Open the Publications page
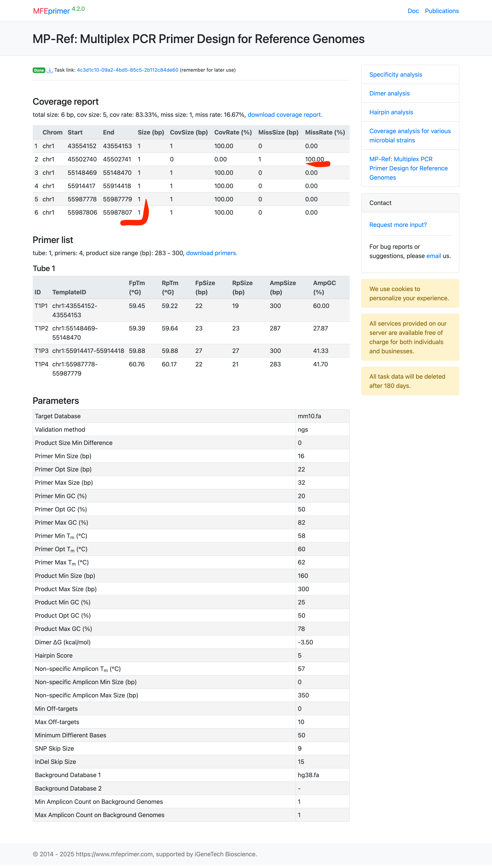 point(442,10)
